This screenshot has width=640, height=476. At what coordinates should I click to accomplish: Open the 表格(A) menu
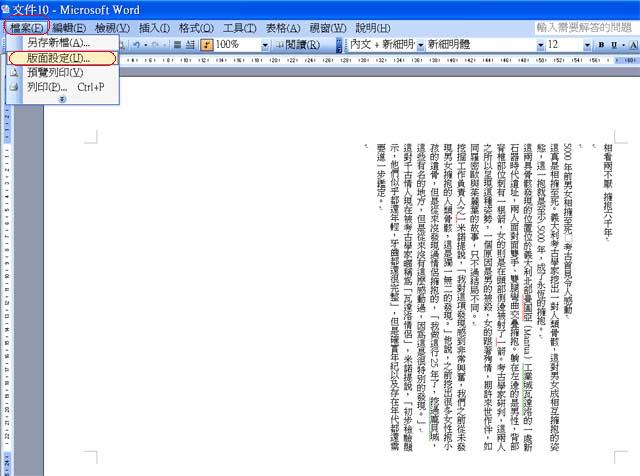pyautogui.click(x=283, y=28)
